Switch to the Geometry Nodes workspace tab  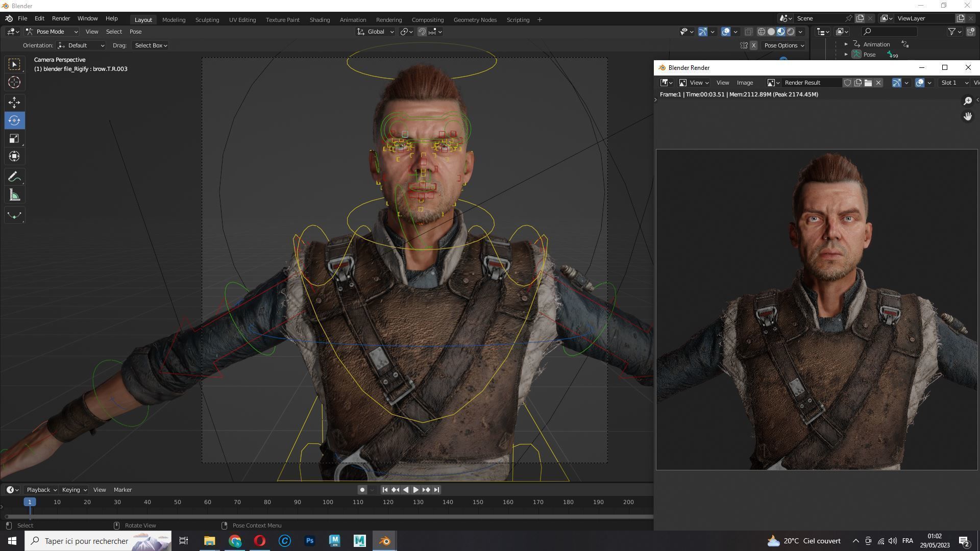point(475,20)
